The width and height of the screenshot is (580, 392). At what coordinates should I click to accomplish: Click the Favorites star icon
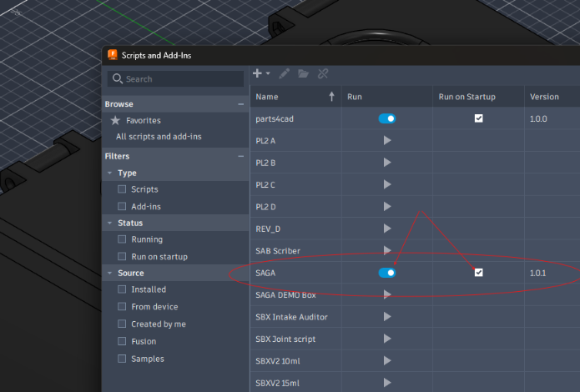click(x=115, y=120)
